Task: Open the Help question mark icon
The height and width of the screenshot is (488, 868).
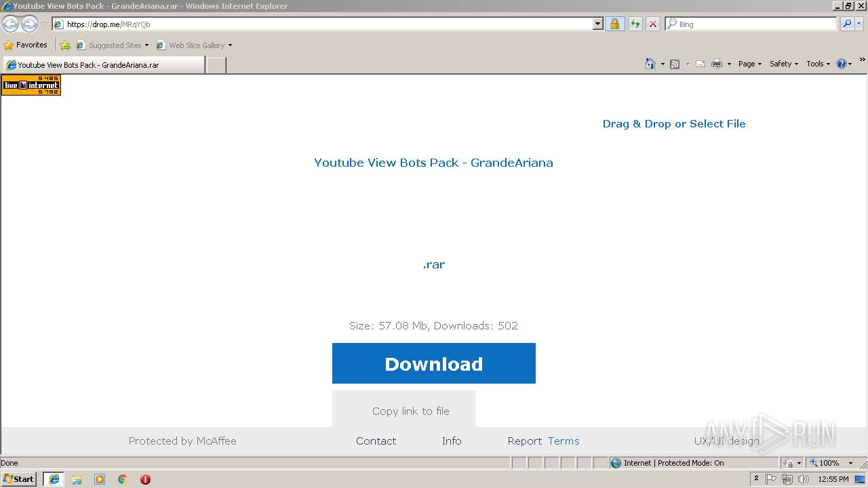Action: (x=842, y=64)
